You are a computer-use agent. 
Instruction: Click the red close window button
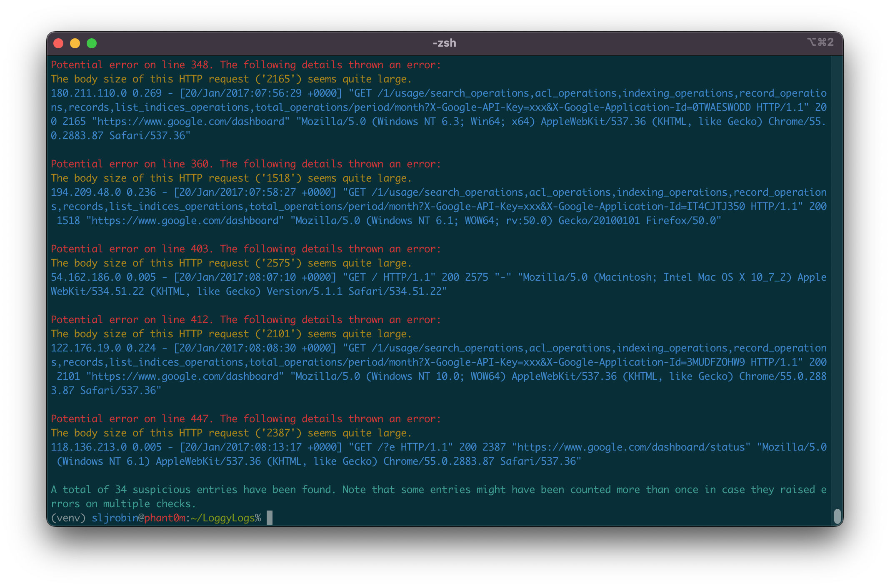tap(58, 43)
